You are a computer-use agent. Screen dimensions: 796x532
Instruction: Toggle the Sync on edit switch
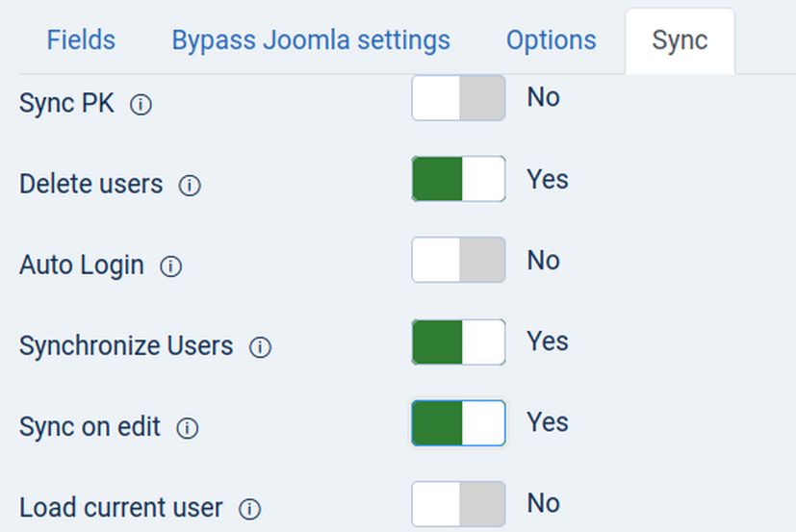click(458, 423)
